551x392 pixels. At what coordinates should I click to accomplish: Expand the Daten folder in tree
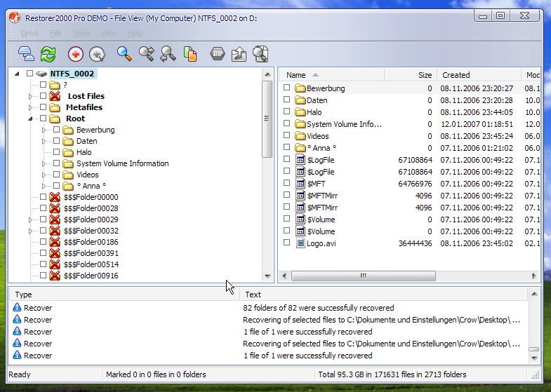44,141
